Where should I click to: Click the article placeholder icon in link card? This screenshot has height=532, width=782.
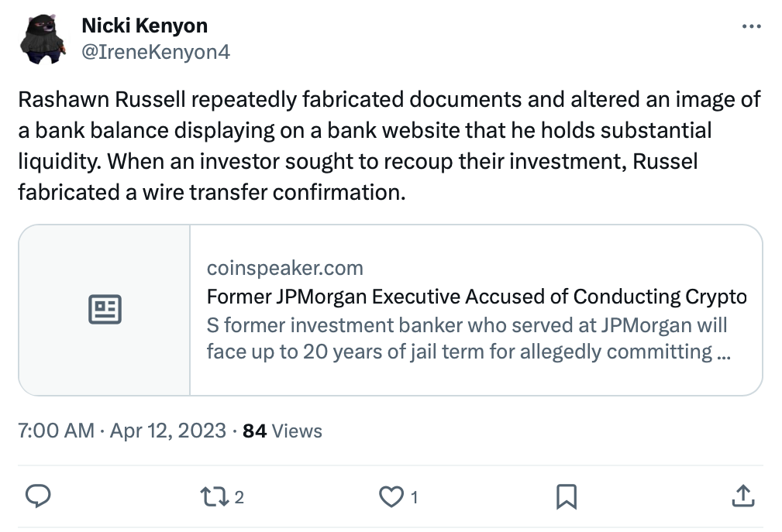[105, 310]
